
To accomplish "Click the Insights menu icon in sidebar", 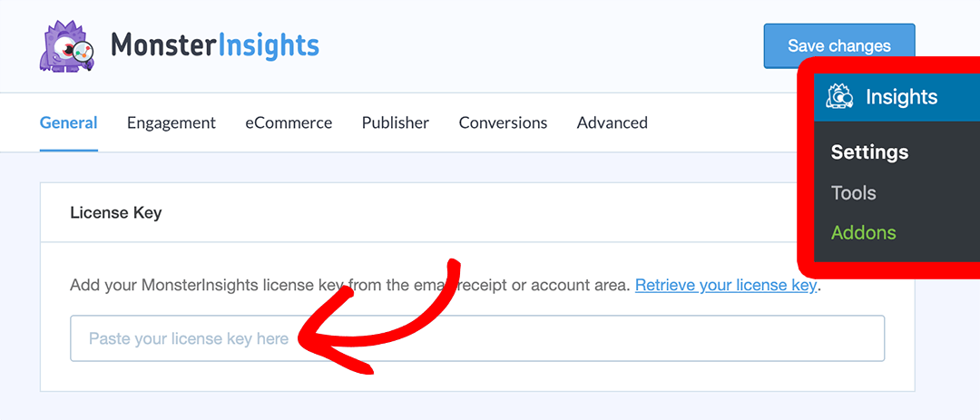I will [840, 96].
